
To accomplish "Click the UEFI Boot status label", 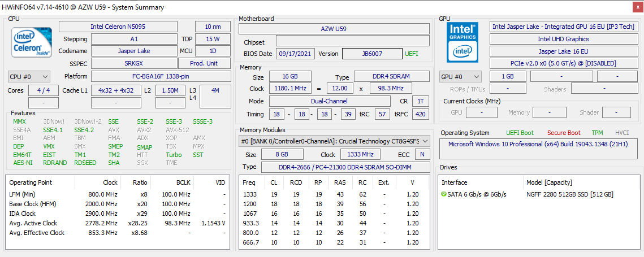I will 520,133.
